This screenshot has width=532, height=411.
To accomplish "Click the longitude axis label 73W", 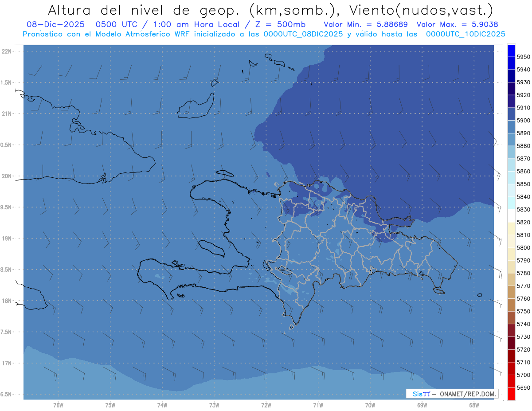I will tap(214, 405).
